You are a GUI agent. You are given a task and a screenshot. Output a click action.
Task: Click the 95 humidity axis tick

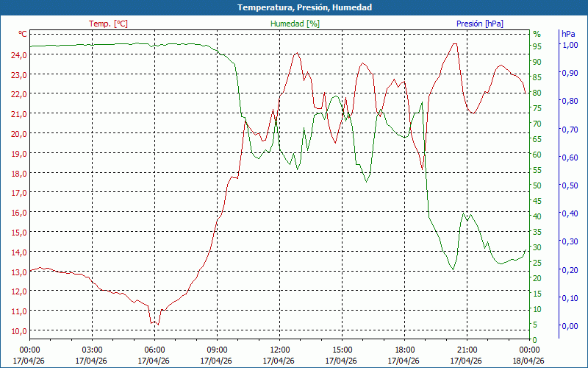tap(537, 46)
